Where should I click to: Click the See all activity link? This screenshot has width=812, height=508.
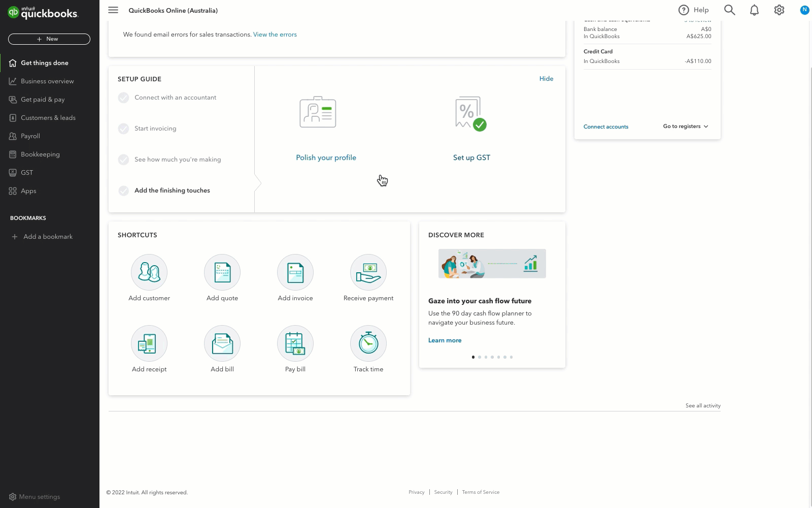[703, 406]
